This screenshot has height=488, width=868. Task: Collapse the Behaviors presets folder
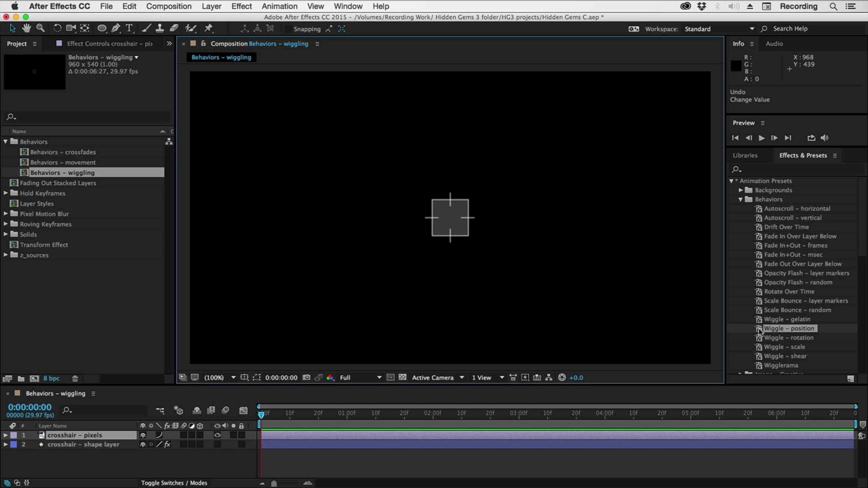(x=740, y=199)
